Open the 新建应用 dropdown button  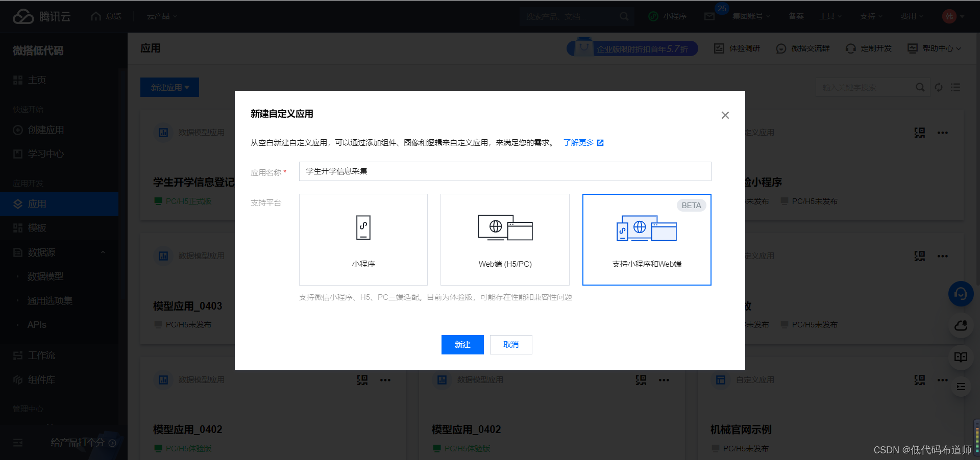coord(169,87)
